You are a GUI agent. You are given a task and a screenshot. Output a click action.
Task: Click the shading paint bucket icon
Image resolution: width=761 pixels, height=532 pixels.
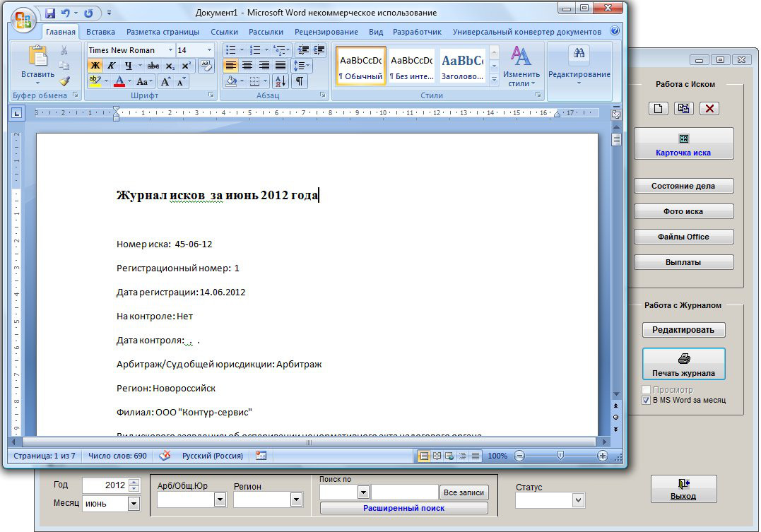click(x=232, y=81)
